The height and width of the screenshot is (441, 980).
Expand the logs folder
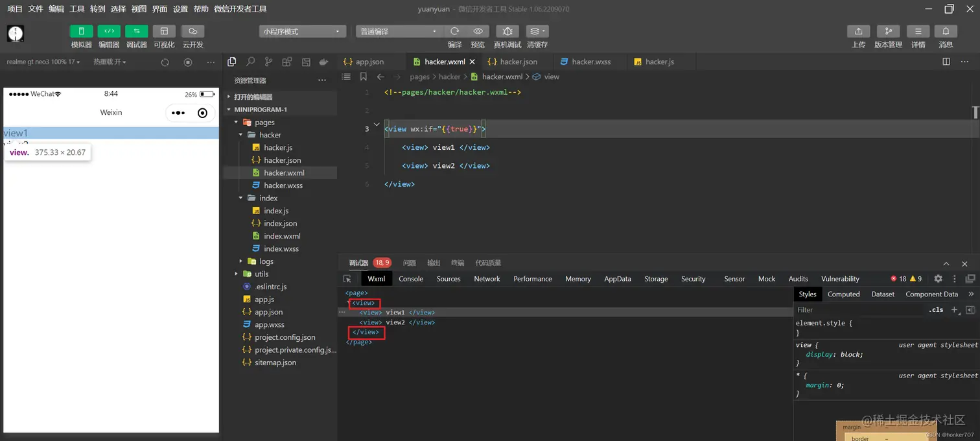(280, 261)
